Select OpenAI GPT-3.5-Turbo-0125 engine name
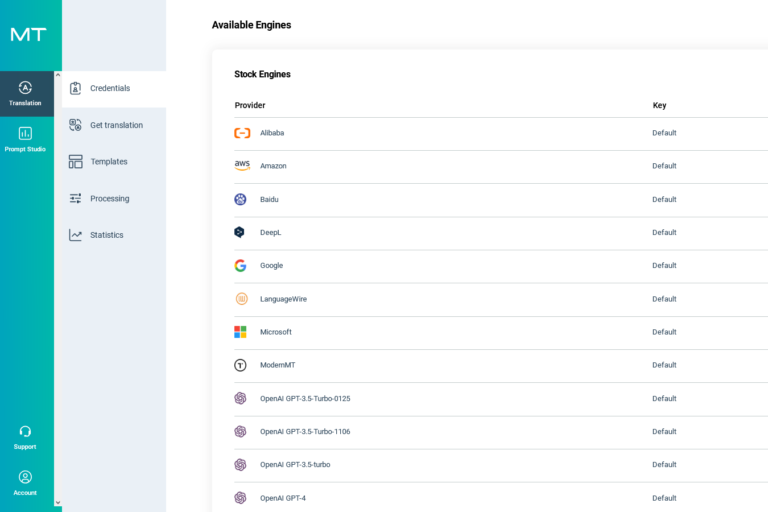This screenshot has width=768, height=512. (305, 398)
